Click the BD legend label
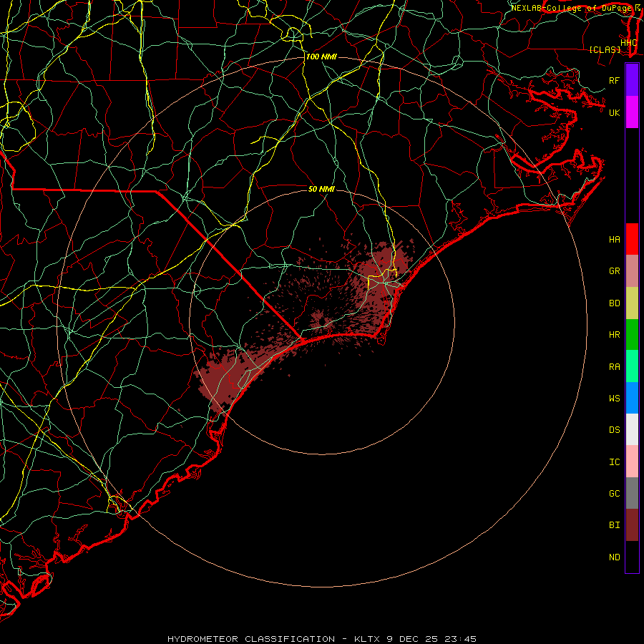Image resolution: width=644 pixels, height=644 pixels. 614,303
